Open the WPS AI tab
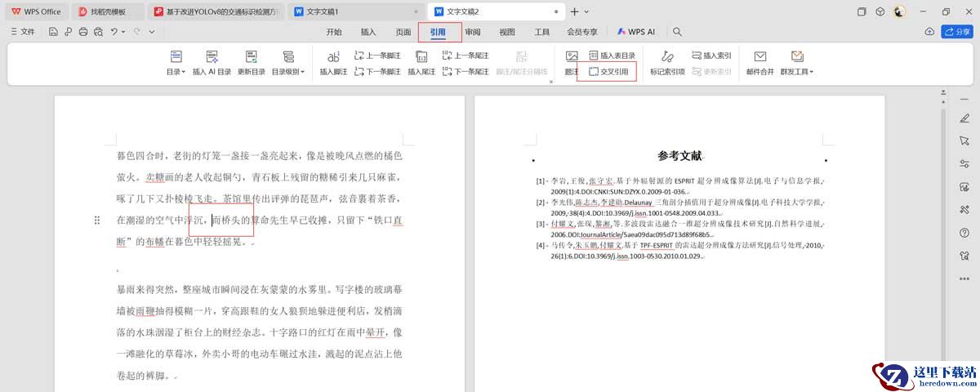 636,32
